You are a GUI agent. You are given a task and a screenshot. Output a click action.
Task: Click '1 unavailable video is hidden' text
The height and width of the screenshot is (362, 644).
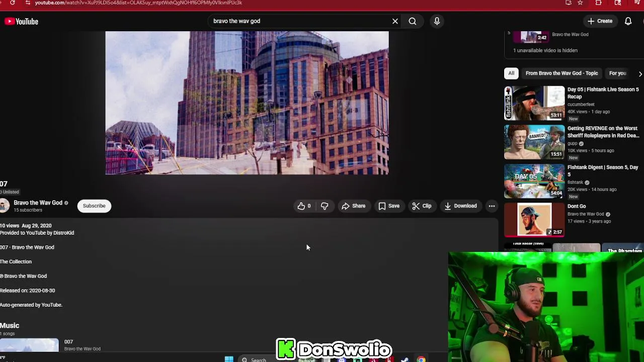(545, 50)
